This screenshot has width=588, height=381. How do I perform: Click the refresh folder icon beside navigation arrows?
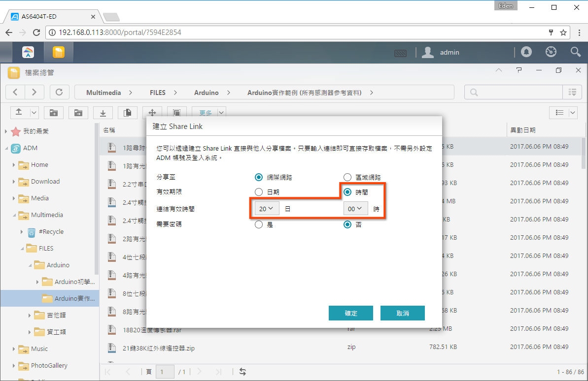pos(59,92)
